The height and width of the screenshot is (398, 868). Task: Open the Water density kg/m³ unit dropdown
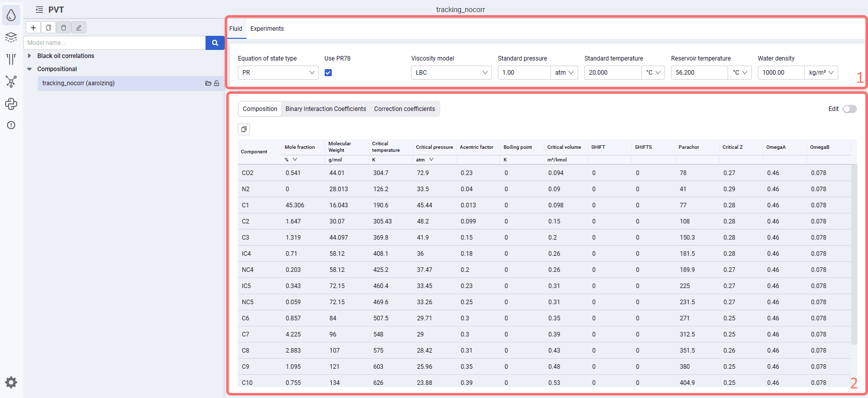coord(822,73)
